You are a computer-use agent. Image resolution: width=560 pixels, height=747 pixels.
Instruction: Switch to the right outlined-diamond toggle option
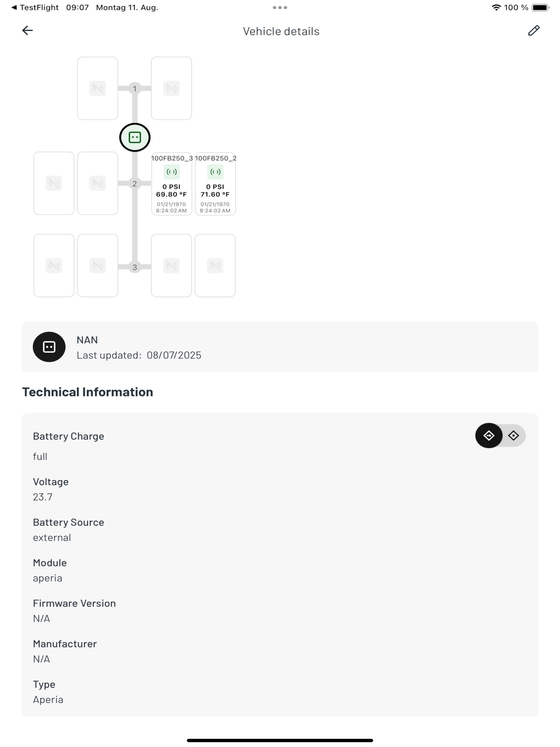[513, 436]
